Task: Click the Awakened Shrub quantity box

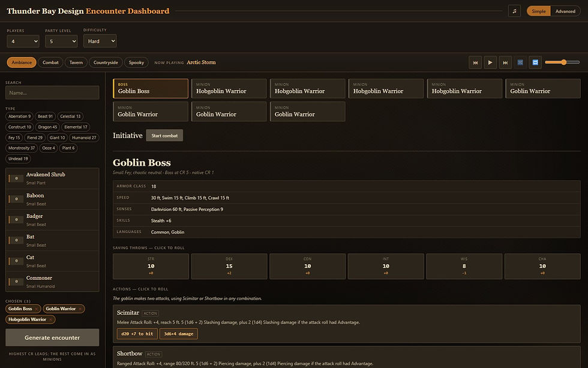Action: [x=16, y=178]
